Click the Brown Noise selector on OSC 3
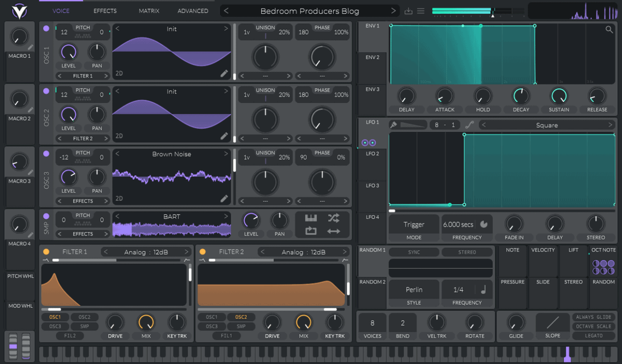This screenshot has width=622, height=364. point(172,154)
